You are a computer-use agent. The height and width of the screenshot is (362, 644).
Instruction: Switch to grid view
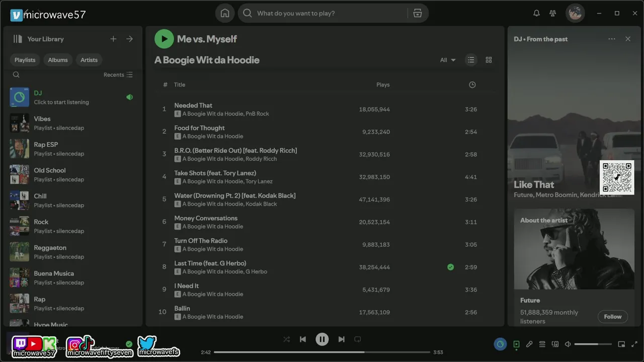pos(489,60)
